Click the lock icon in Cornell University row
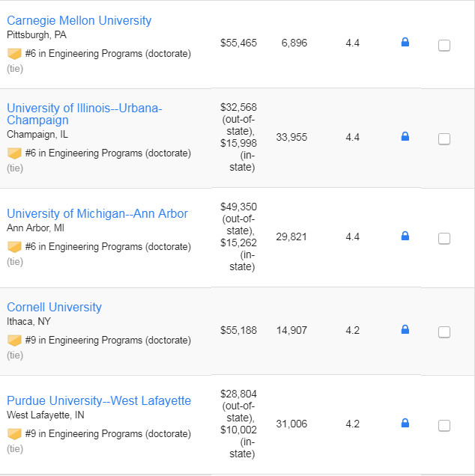This screenshot has width=475, height=476. click(405, 329)
